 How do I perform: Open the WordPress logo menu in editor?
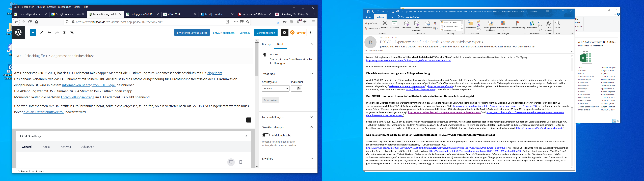(18, 33)
